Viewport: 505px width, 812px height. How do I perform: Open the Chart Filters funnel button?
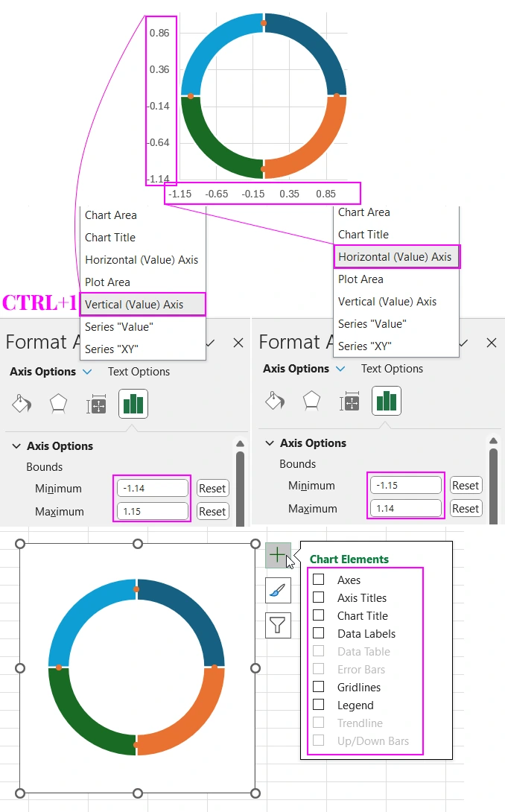(277, 624)
